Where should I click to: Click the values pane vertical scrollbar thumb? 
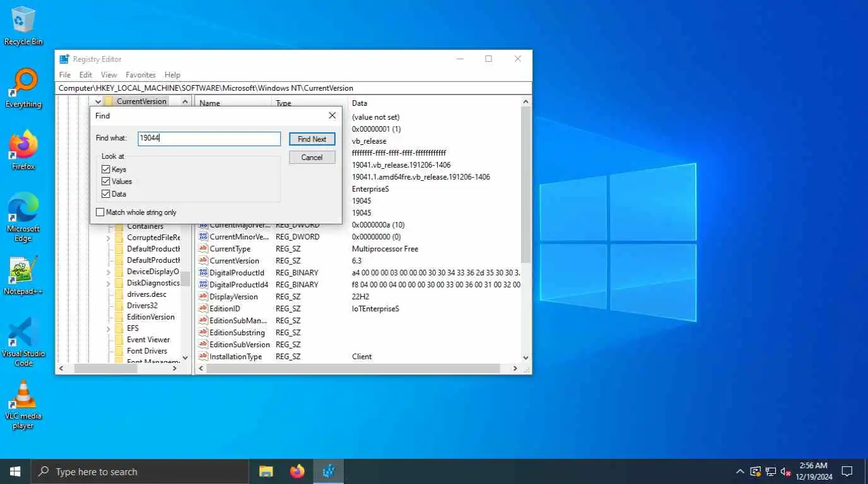pyautogui.click(x=526, y=185)
